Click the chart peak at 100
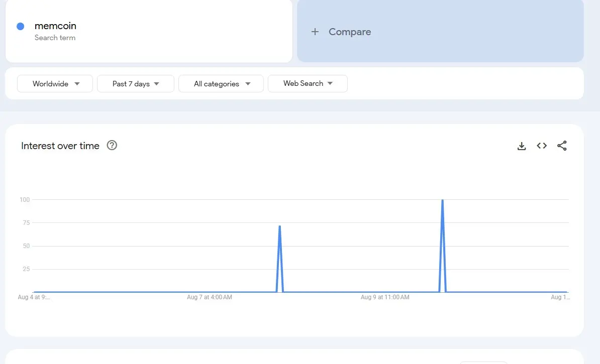 442,200
